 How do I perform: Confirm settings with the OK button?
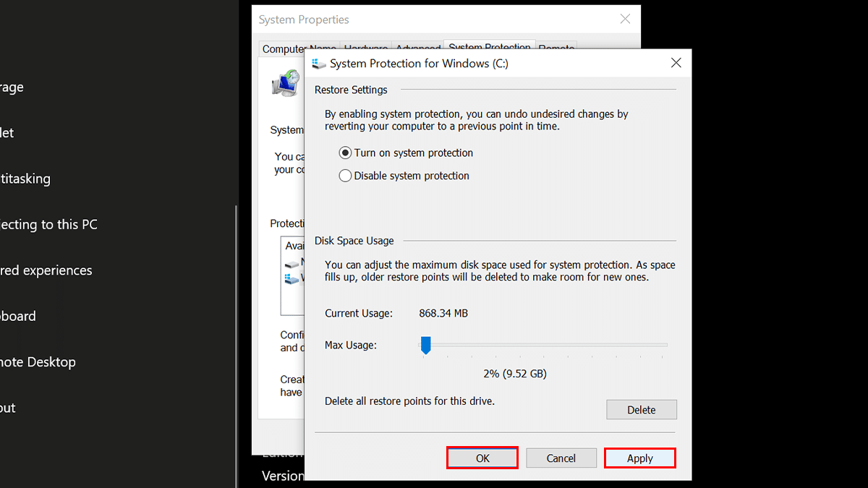coord(482,458)
